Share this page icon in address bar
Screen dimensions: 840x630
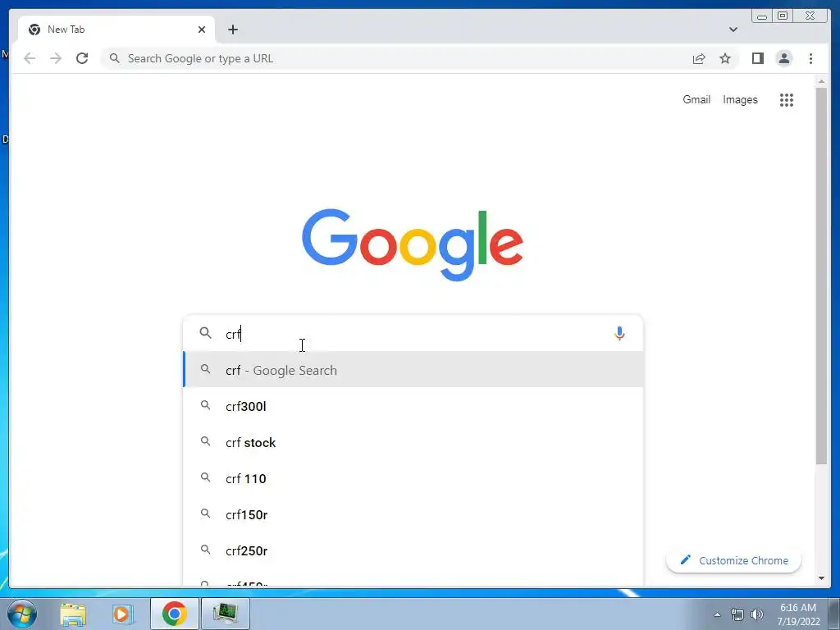click(699, 58)
